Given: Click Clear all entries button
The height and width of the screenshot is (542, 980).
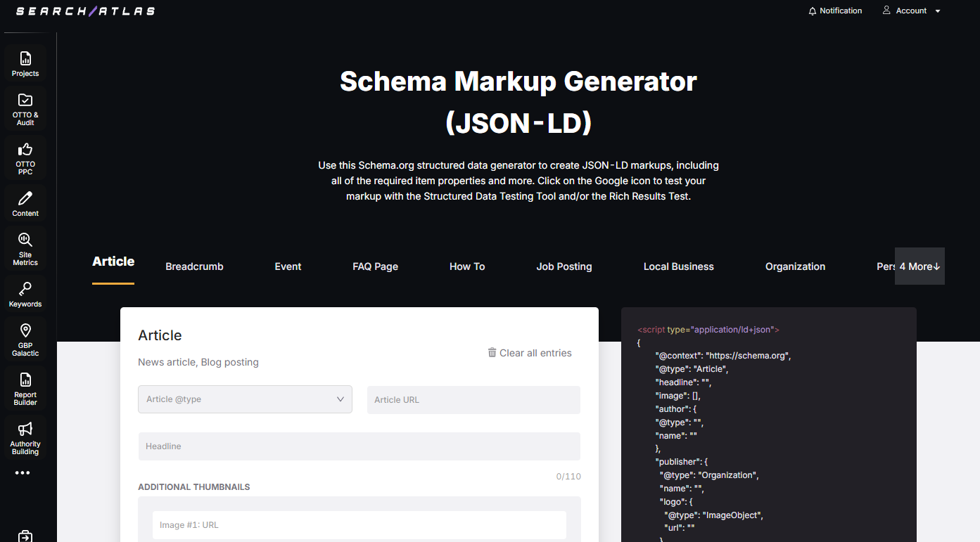Looking at the screenshot, I should [x=530, y=353].
